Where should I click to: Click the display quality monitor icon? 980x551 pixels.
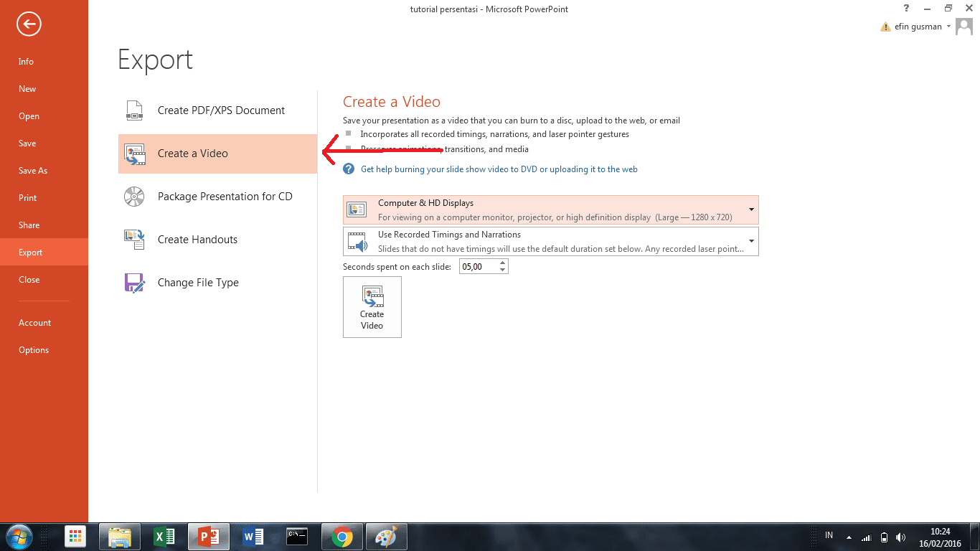pos(357,209)
